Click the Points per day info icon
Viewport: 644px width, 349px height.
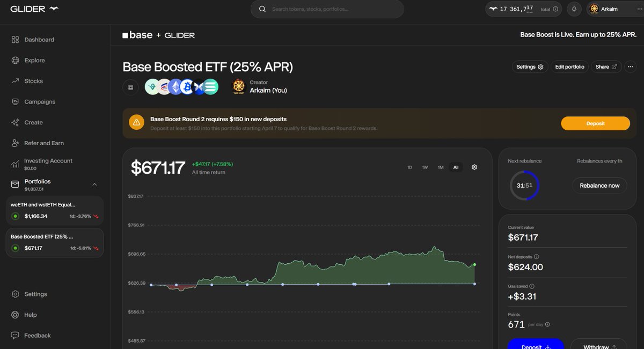pos(547,324)
